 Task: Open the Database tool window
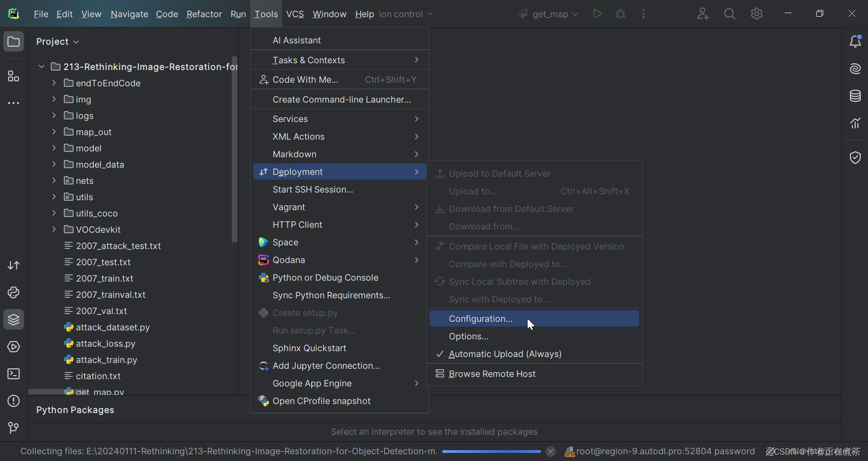click(x=856, y=96)
